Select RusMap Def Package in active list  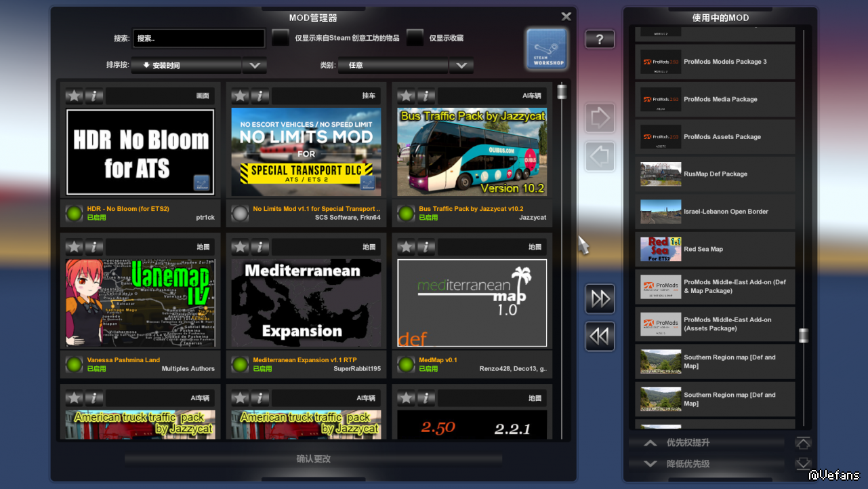(715, 174)
